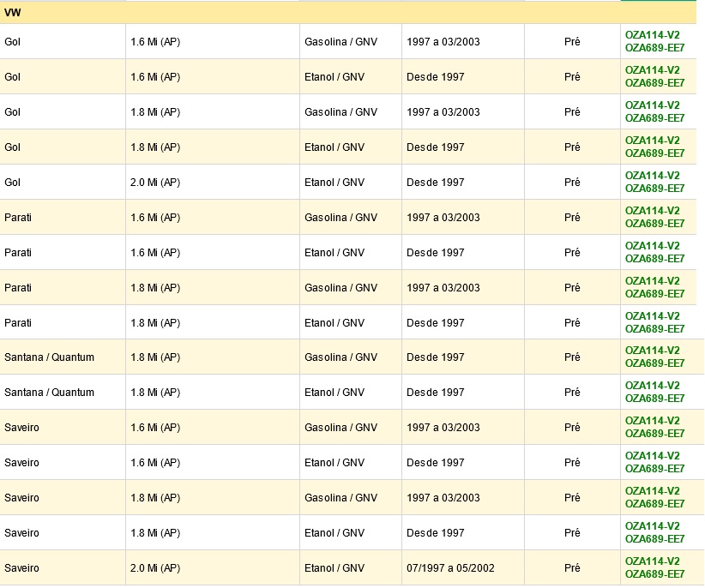Open OZA114-V2 link in Gol 2.0 Etanol row

click(652, 176)
